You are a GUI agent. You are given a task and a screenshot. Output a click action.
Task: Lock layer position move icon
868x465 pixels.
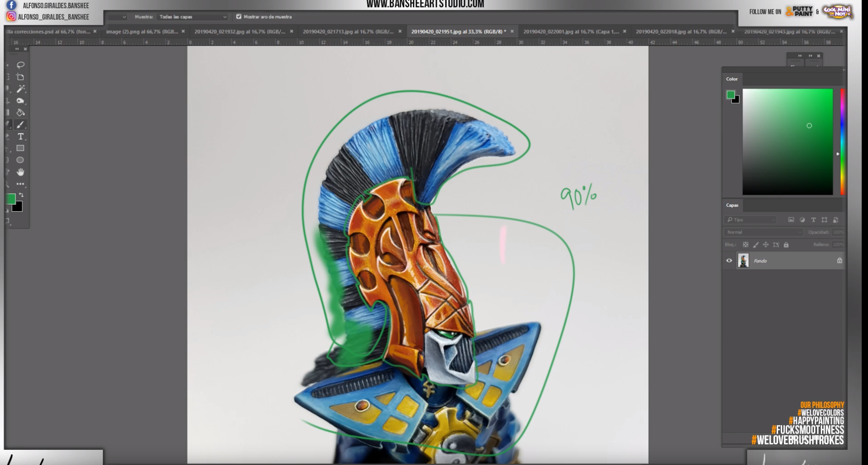[x=765, y=245]
